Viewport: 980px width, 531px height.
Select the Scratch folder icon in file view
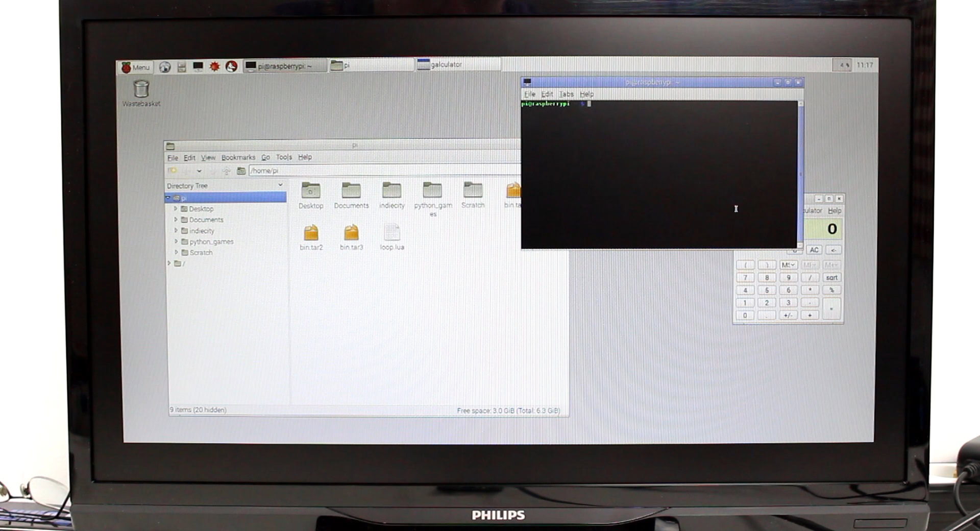coord(473,195)
